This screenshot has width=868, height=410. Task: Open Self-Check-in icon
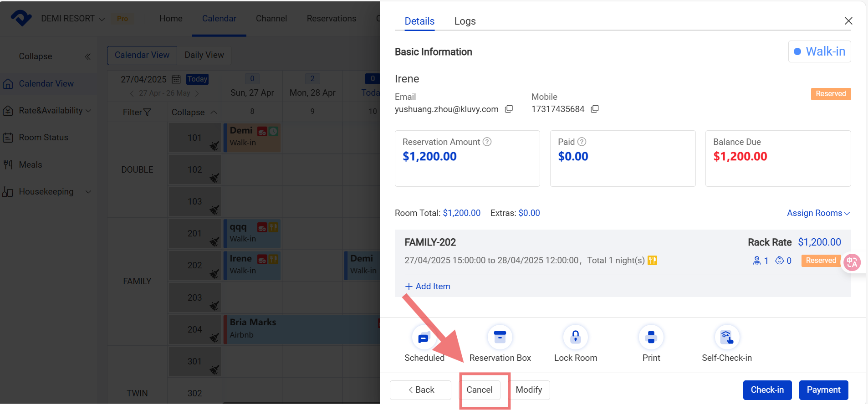[x=726, y=338]
